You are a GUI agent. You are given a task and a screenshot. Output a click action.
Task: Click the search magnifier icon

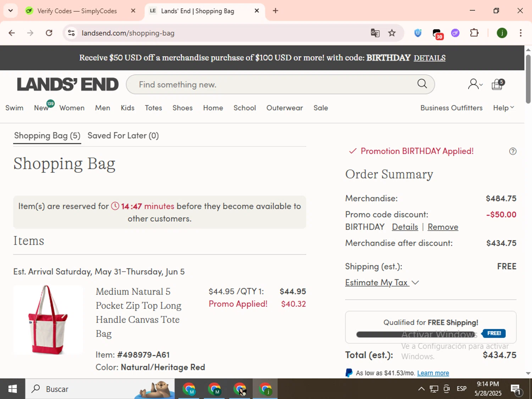422,84
